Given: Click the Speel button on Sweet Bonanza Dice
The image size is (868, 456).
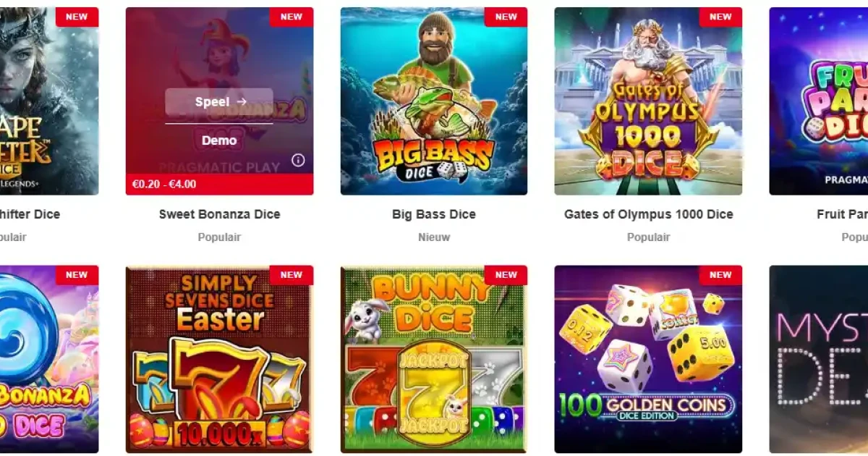Looking at the screenshot, I should [x=219, y=102].
